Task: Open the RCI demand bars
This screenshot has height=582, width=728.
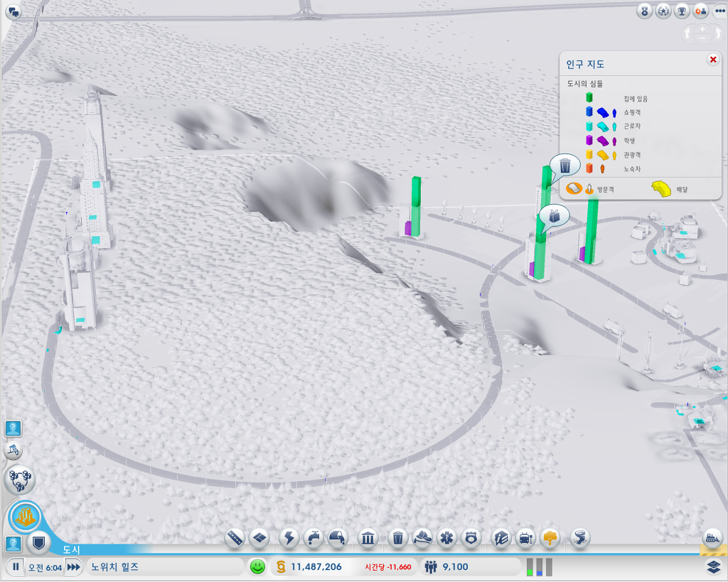Action: click(540, 566)
